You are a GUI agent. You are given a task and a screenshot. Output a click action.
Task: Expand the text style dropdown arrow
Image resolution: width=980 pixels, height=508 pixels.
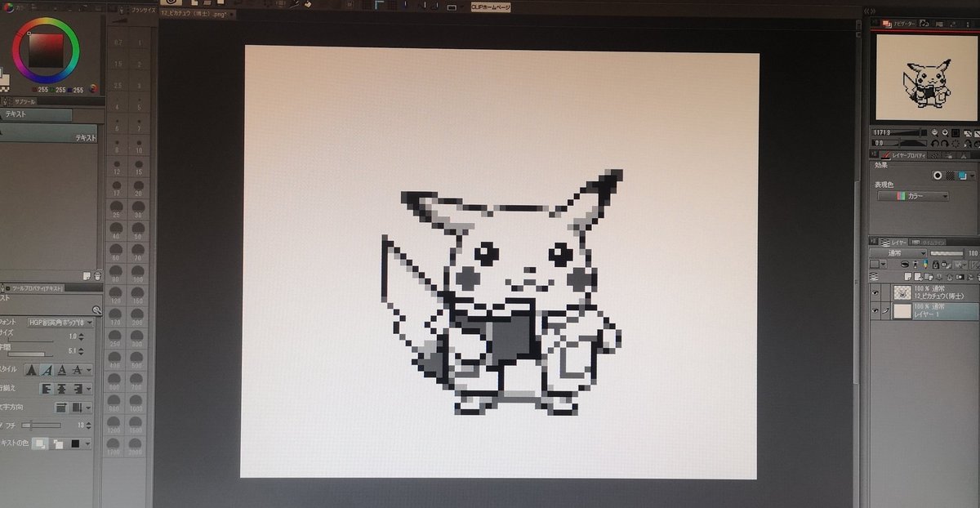tap(89, 370)
